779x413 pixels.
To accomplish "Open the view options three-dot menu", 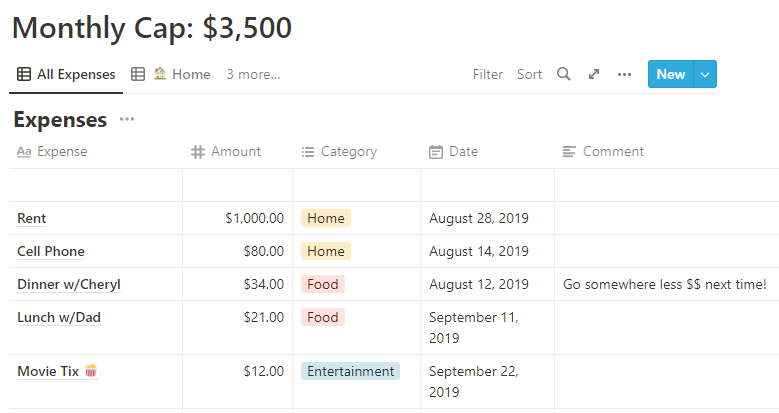I will (624, 74).
